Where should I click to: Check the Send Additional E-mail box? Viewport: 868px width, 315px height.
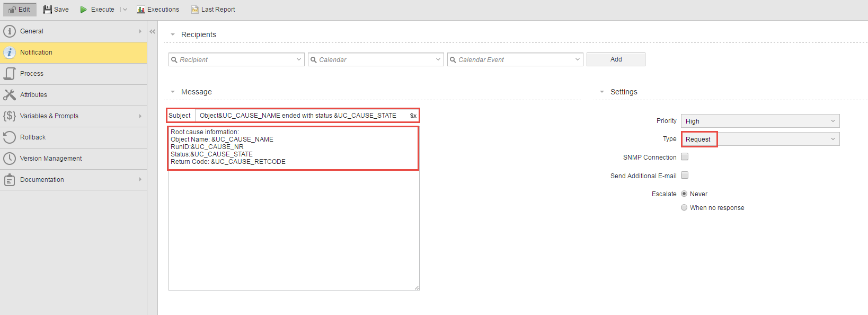(685, 176)
